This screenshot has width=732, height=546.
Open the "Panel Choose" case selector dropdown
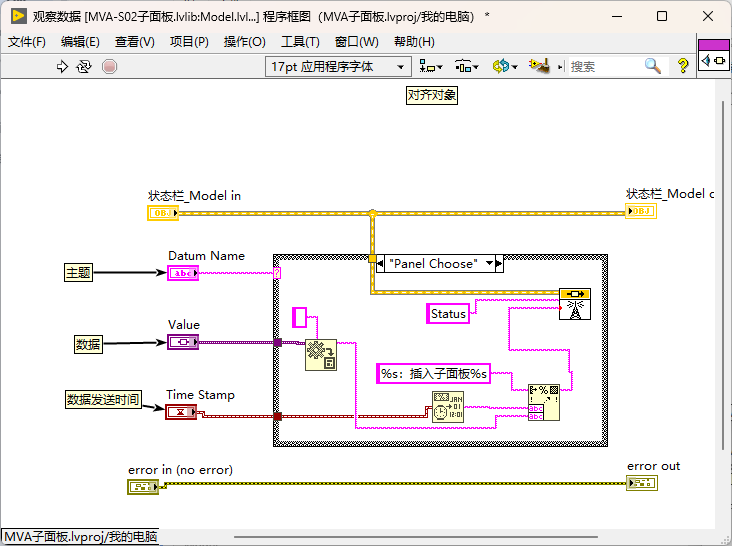489,264
